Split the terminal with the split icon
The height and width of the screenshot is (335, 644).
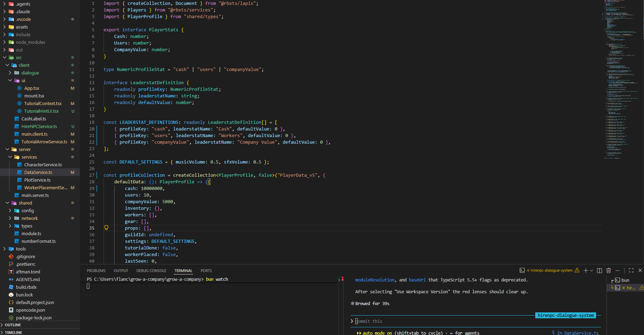(600, 270)
